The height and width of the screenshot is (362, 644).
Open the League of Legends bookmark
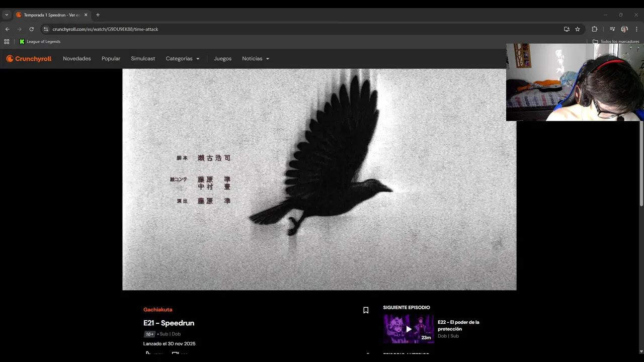click(40, 42)
